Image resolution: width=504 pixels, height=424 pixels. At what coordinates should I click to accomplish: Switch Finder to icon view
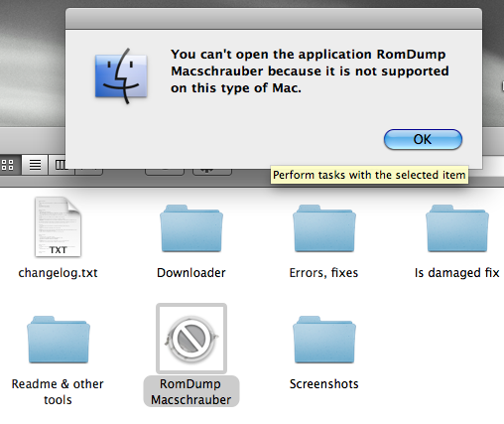click(8, 165)
